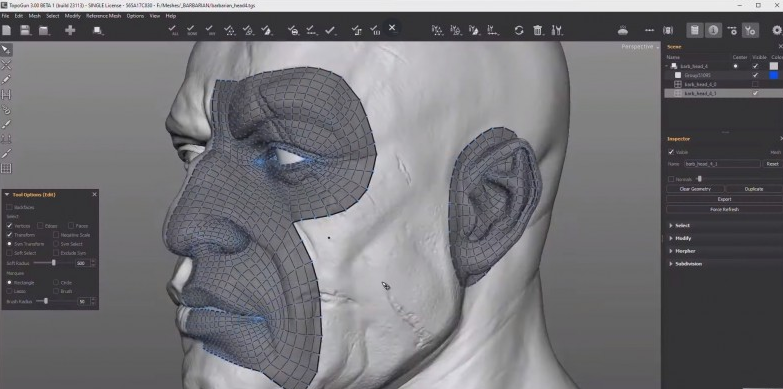The width and height of the screenshot is (783, 389).
Task: Increase the Soft Radius stepper value
Action: (x=93, y=261)
